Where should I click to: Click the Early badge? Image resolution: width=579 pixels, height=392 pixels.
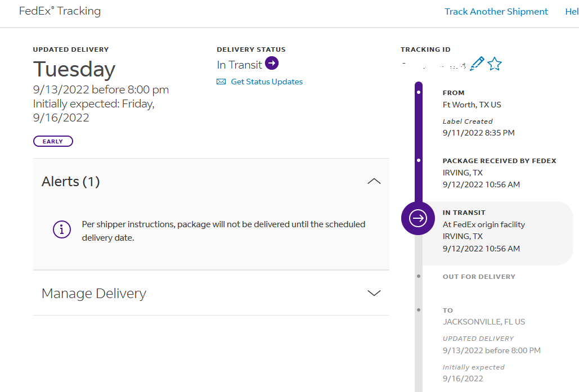click(53, 141)
